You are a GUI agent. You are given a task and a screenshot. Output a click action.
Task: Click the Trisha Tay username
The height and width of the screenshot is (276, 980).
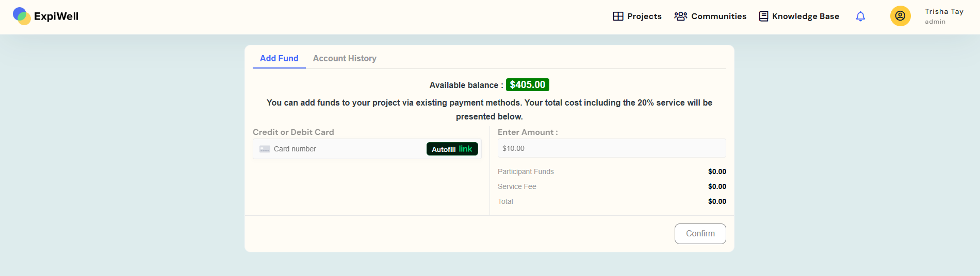(944, 11)
